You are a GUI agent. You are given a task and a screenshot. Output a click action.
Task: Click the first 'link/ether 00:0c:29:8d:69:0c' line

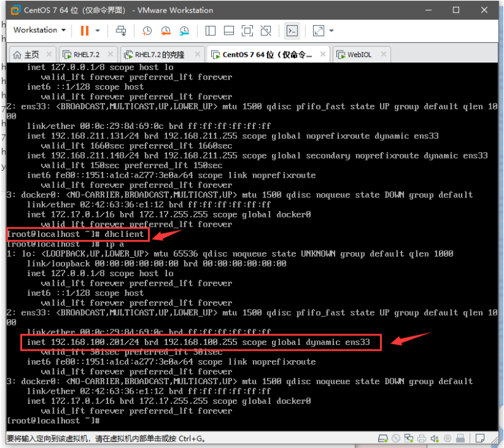(x=149, y=126)
